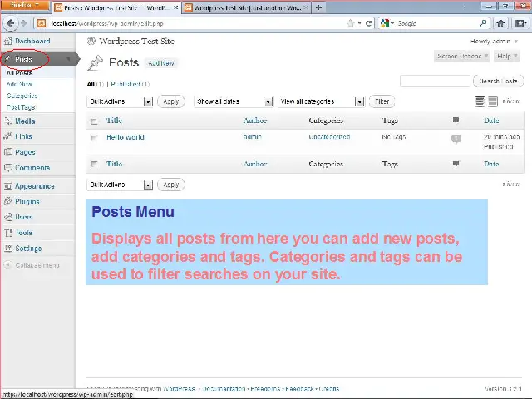The image size is (532, 399).
Task: Click the Search Posts button
Action: click(x=498, y=81)
